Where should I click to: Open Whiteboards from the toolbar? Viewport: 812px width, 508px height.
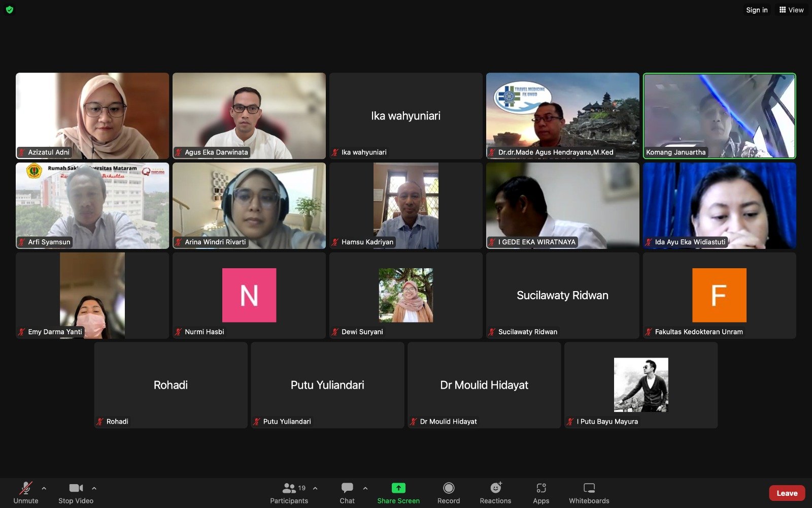click(589, 489)
